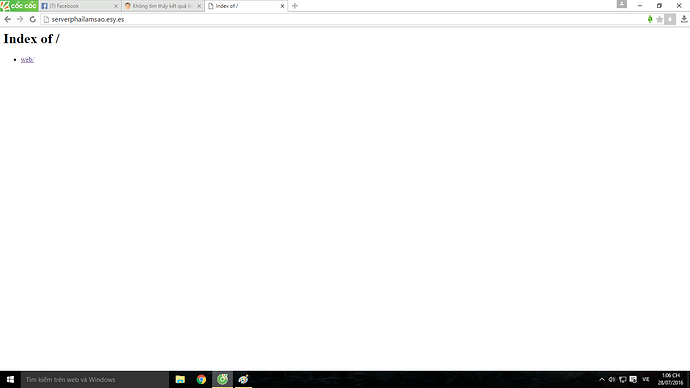Image resolution: width=690 pixels, height=388 pixels.
Task: Expand hidden system tray icons chevron
Action: [602, 379]
